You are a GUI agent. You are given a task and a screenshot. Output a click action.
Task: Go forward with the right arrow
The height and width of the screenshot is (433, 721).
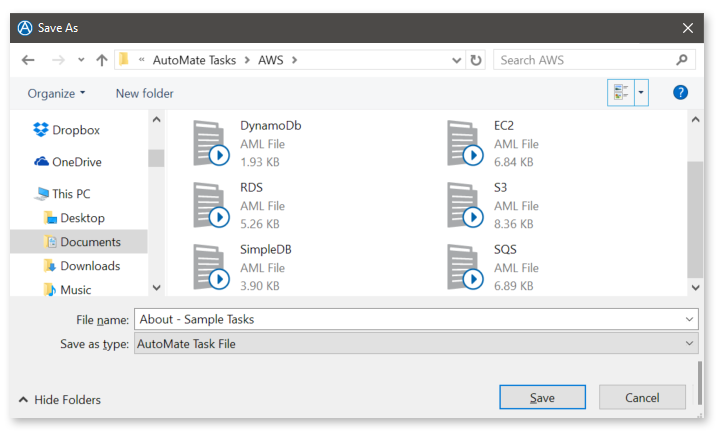click(58, 60)
